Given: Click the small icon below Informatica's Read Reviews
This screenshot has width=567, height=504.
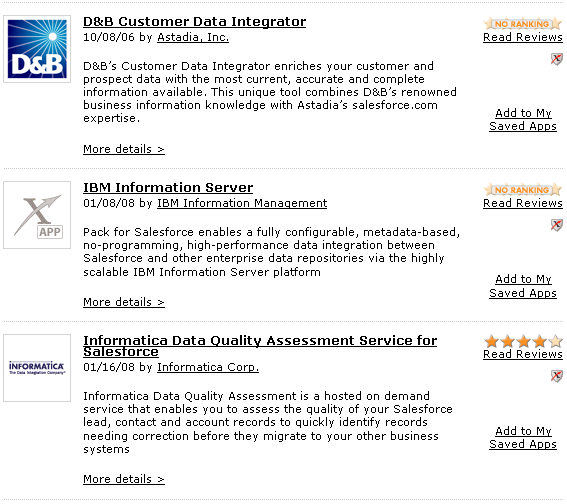Looking at the screenshot, I should click(557, 376).
